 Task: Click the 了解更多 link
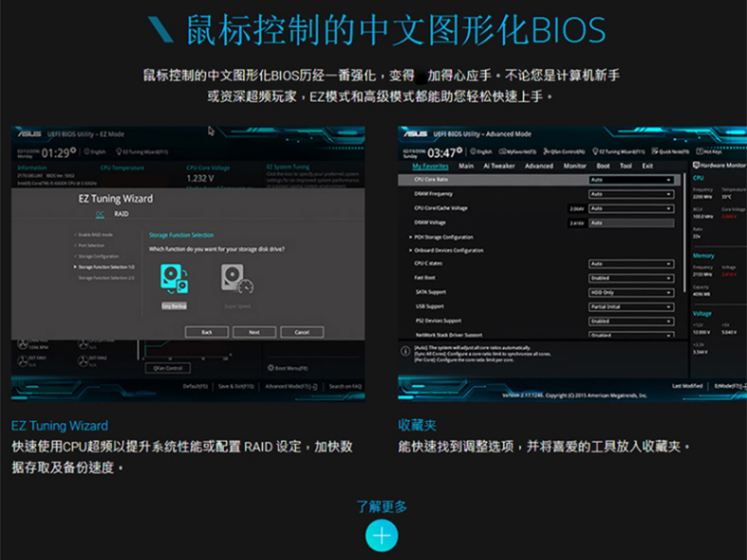(382, 507)
